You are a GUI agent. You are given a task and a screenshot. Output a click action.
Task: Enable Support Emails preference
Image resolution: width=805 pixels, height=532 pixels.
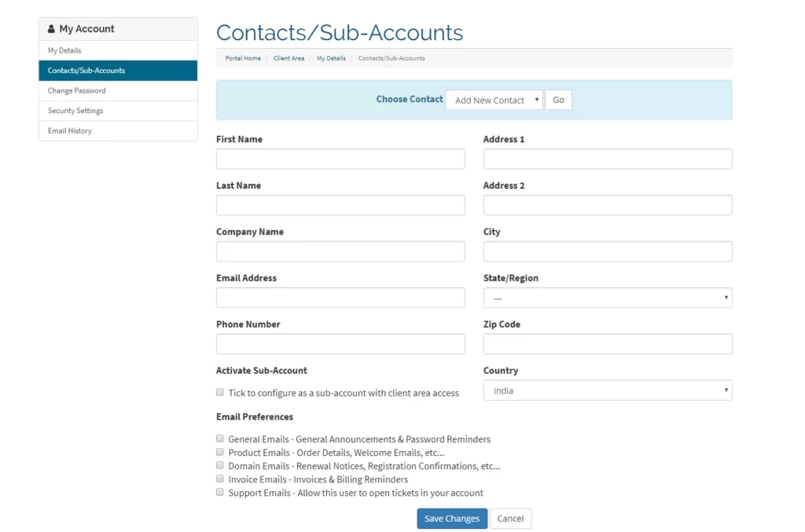220,492
